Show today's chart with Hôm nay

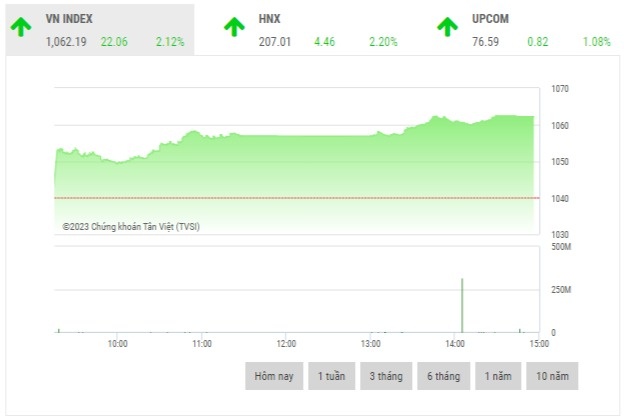tap(273, 376)
